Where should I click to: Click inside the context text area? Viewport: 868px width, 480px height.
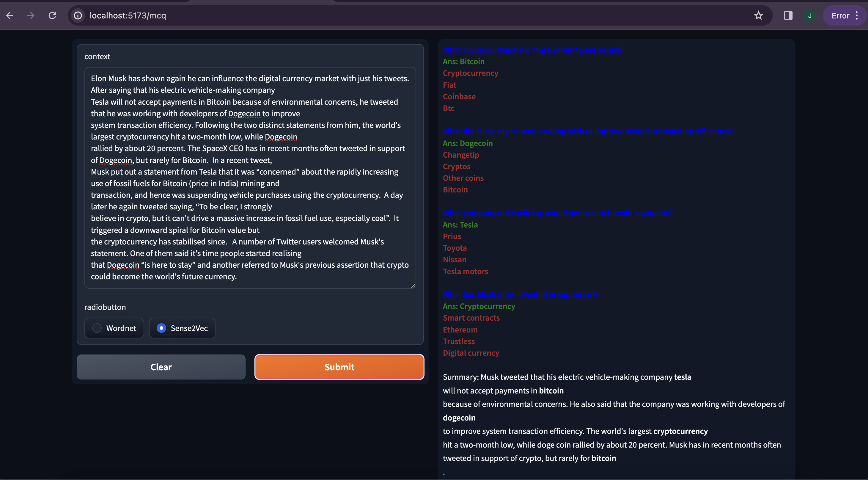click(x=250, y=177)
